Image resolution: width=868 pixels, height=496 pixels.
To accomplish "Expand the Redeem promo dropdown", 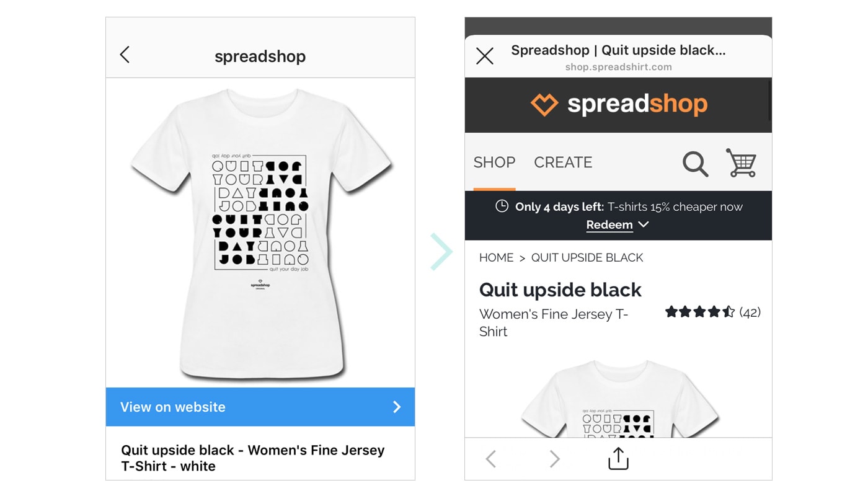I will pyautogui.click(x=609, y=225).
